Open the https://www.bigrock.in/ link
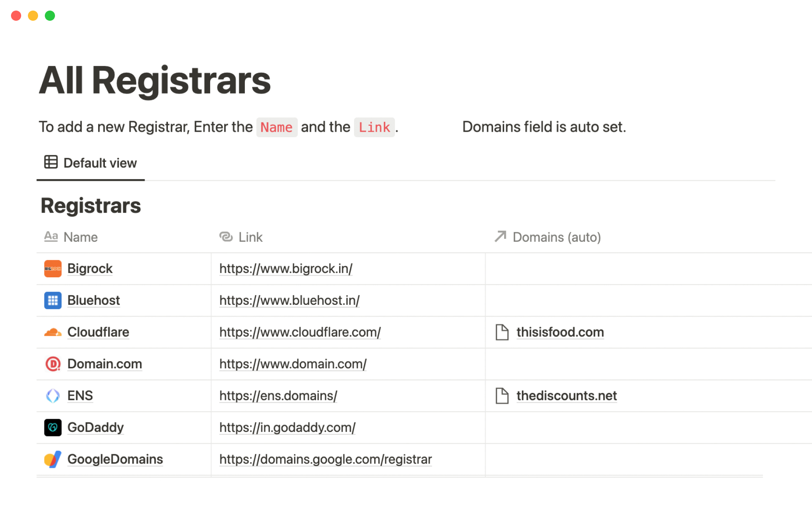Screen dimensions: 812x508 pos(285,269)
